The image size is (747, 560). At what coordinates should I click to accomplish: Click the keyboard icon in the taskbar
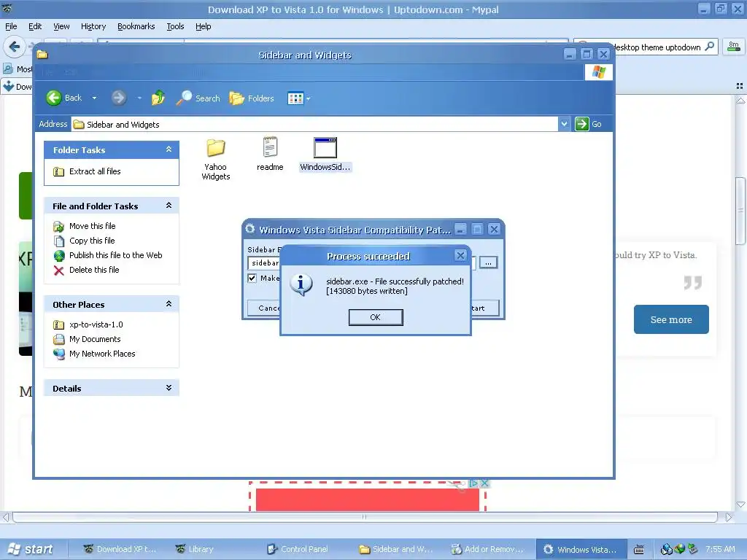tap(639, 550)
